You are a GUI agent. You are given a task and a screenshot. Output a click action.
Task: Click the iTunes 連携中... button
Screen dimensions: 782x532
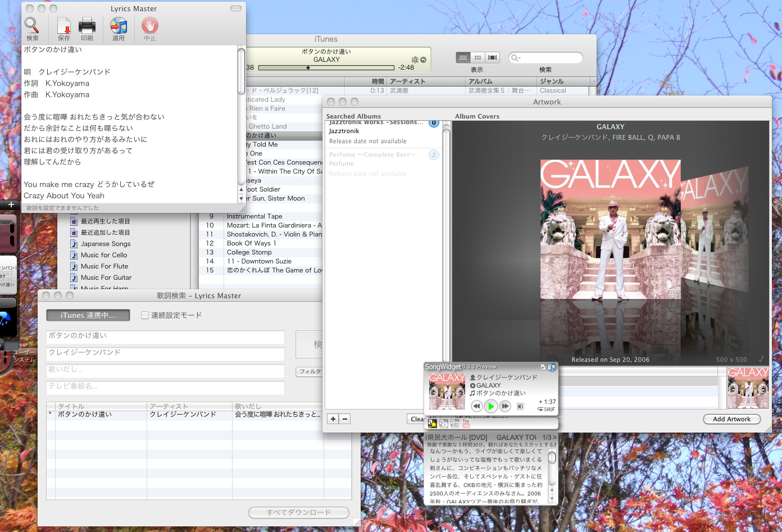(x=88, y=316)
